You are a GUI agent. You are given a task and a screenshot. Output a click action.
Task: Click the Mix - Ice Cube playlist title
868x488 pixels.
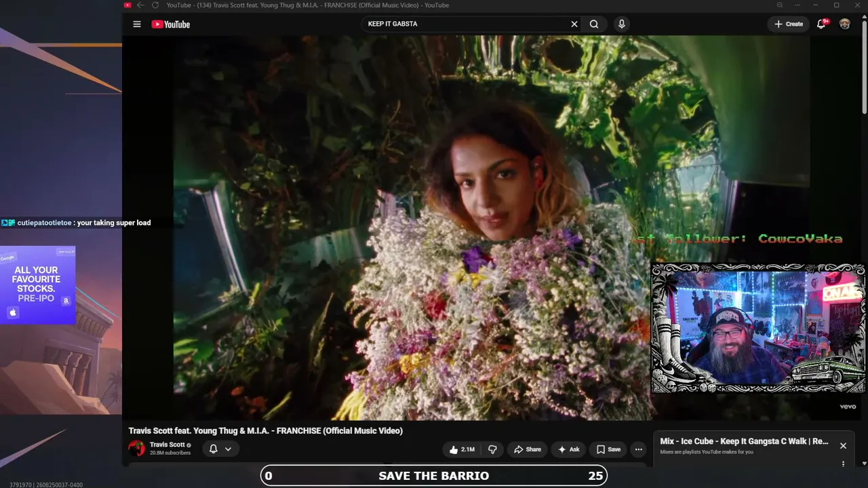[744, 441]
